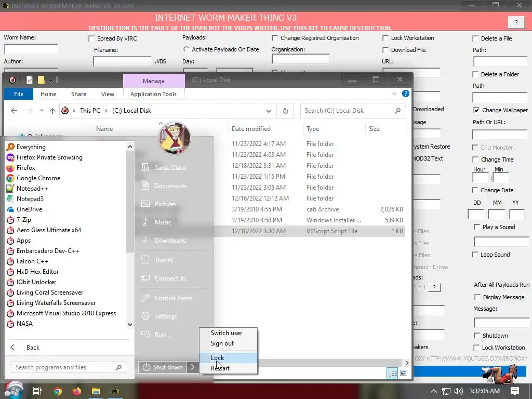Enable the Change Time checkbox
The height and width of the screenshot is (399, 532).
click(x=475, y=159)
